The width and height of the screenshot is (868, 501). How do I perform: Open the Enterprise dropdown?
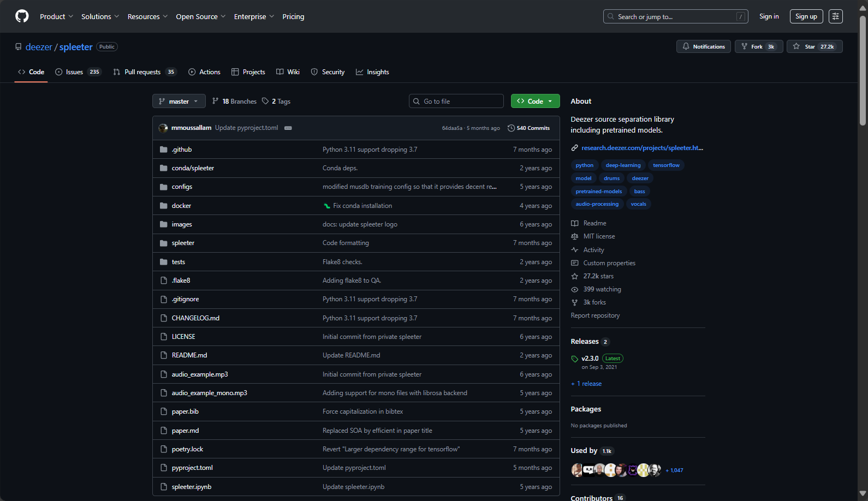tap(254, 16)
